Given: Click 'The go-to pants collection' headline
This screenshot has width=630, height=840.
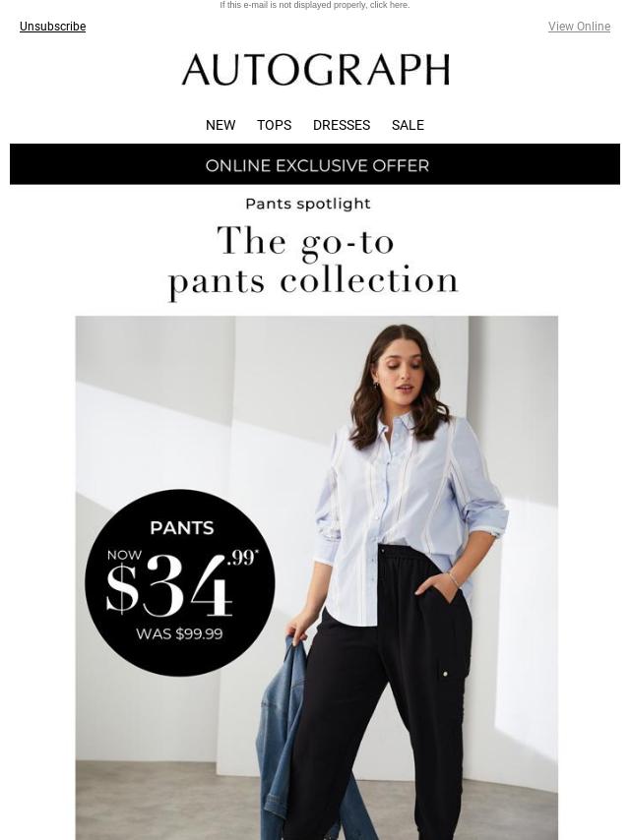Looking at the screenshot, I should [313, 261].
